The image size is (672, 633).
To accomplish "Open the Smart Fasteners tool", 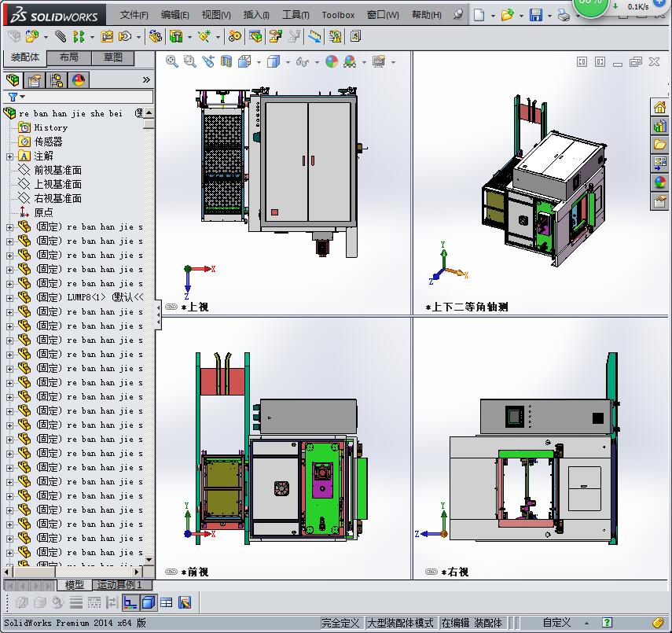I will tap(107, 37).
